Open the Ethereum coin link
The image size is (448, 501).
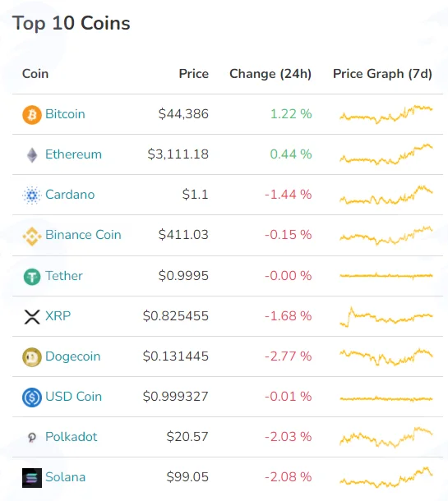point(73,154)
